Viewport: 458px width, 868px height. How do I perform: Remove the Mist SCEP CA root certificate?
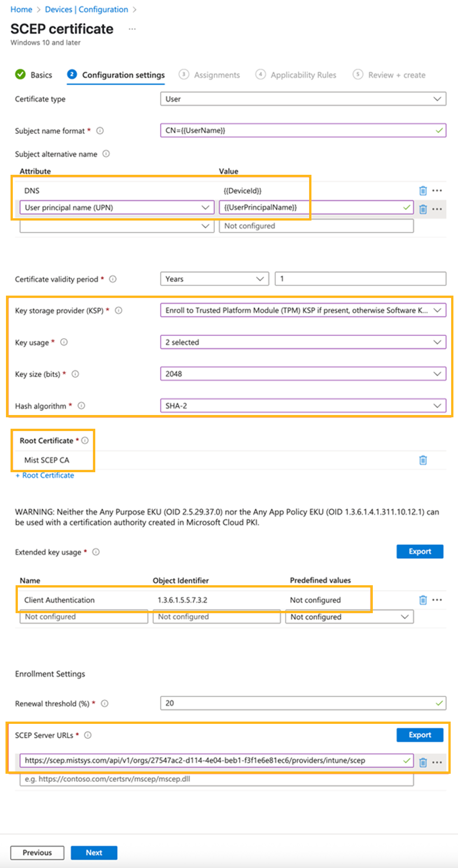pos(423,460)
